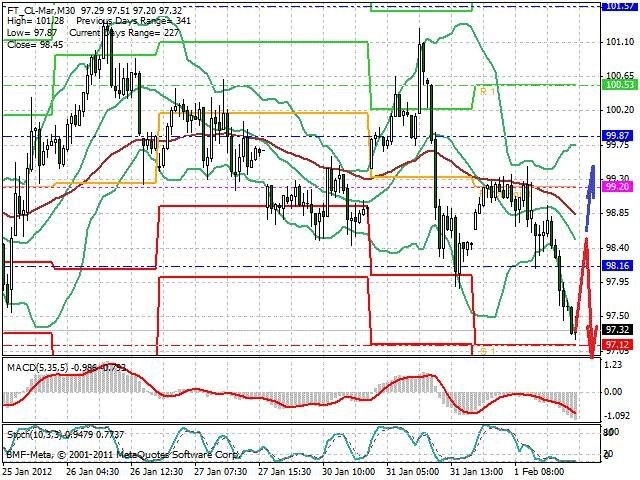Click the 1 Feb 08:00 time label
This screenshot has width=640, height=480.
(539, 471)
